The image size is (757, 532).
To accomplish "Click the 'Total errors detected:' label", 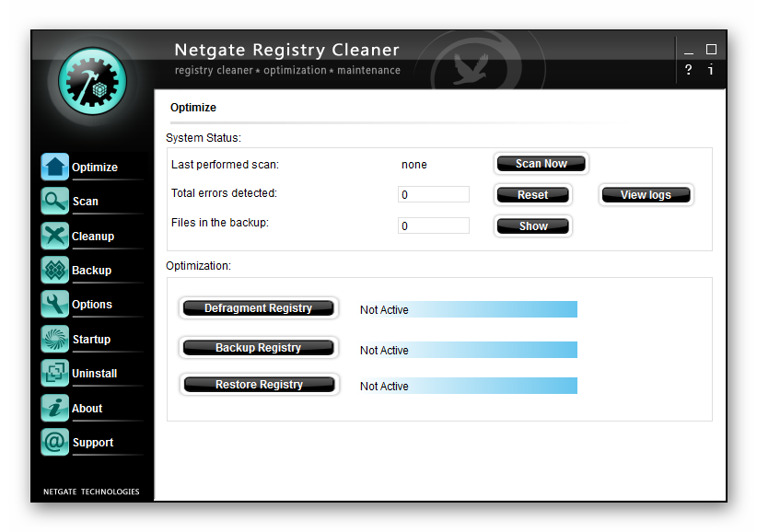I will click(x=224, y=193).
